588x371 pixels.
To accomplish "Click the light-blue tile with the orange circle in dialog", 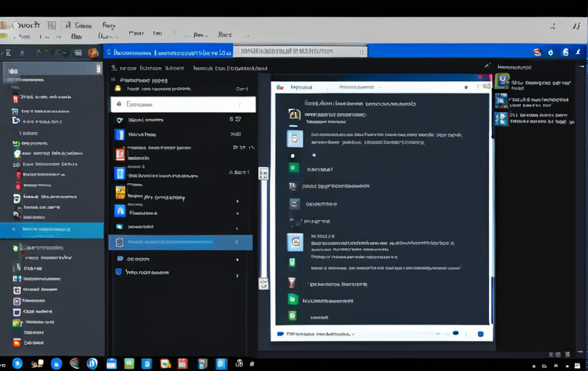I will [295, 242].
